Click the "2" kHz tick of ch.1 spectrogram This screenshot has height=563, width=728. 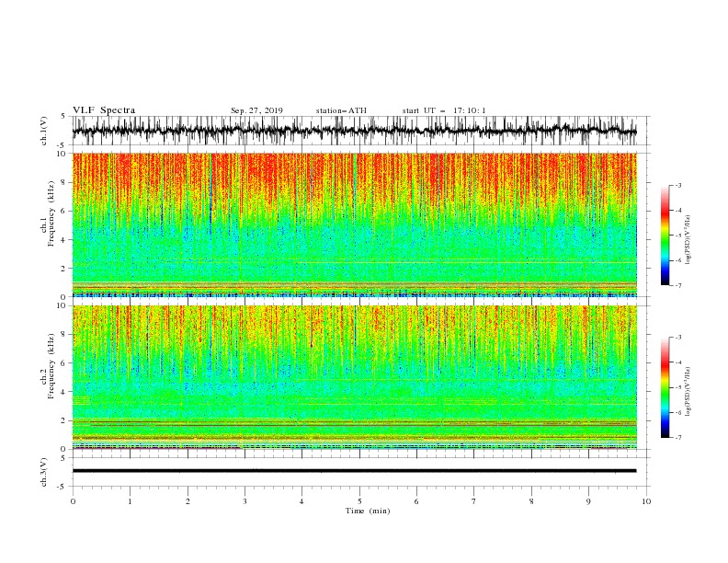click(x=63, y=269)
